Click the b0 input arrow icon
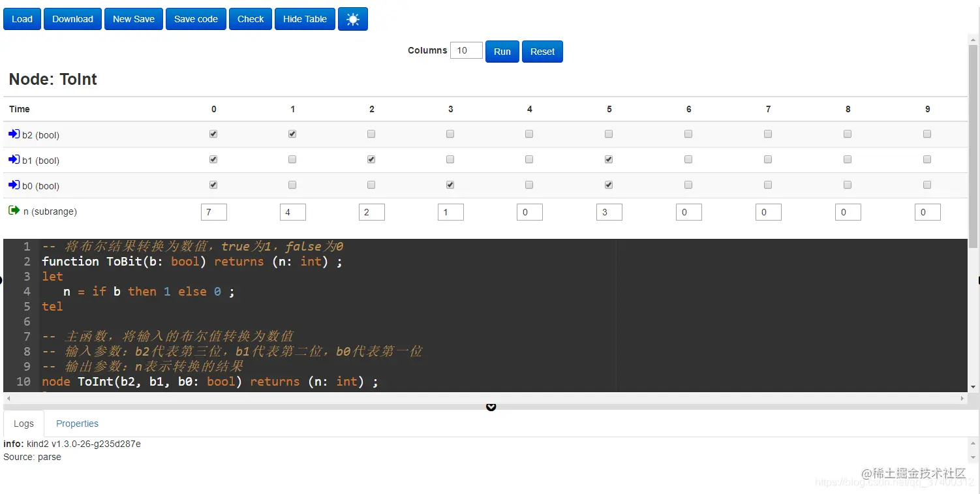This screenshot has height=494, width=980. pyautogui.click(x=14, y=185)
